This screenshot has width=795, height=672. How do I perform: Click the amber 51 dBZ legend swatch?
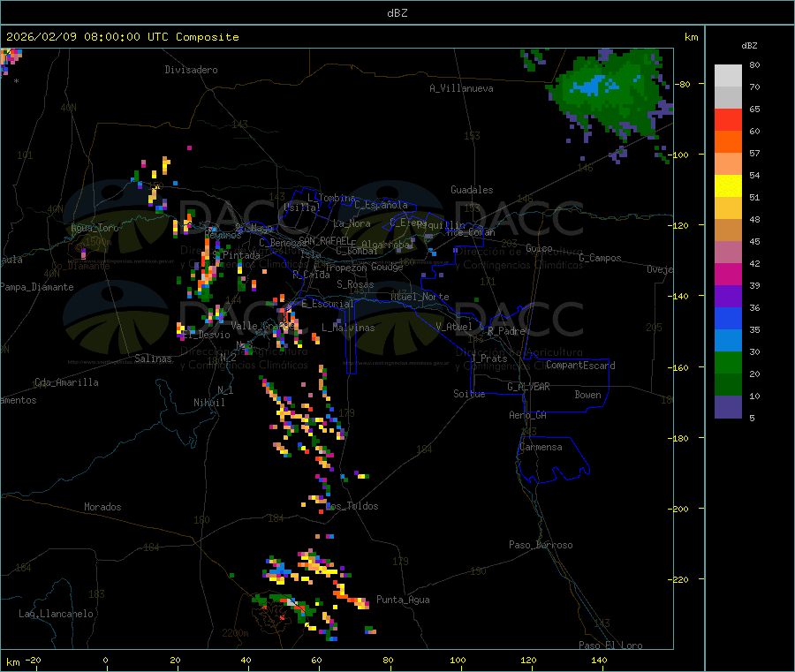728,208
